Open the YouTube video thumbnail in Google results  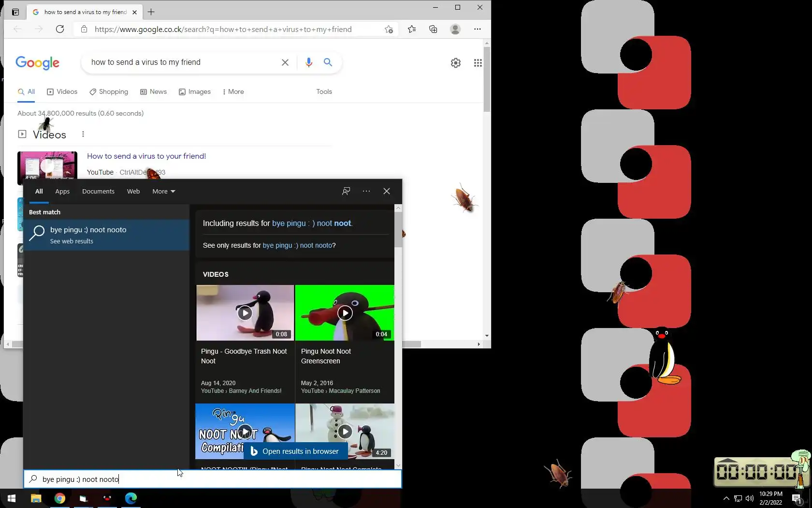[x=47, y=165]
